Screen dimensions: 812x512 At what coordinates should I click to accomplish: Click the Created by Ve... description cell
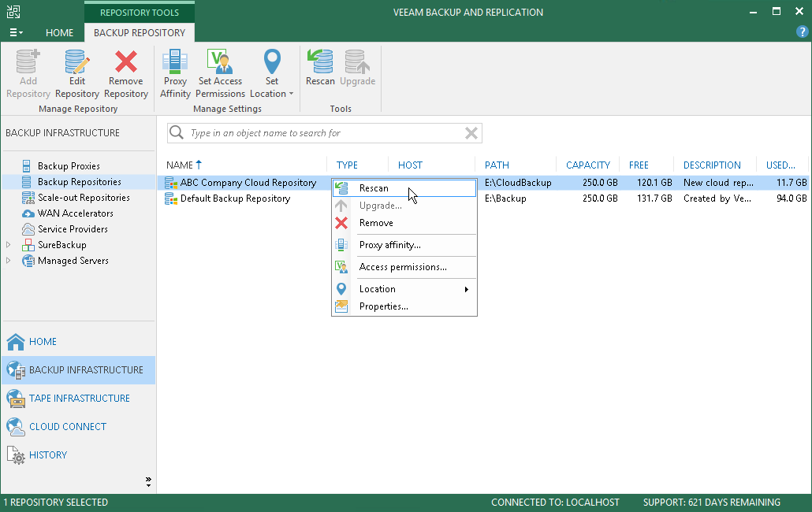717,198
